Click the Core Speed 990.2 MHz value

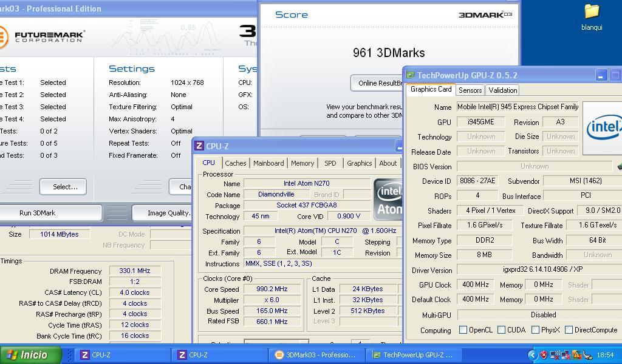point(272,289)
